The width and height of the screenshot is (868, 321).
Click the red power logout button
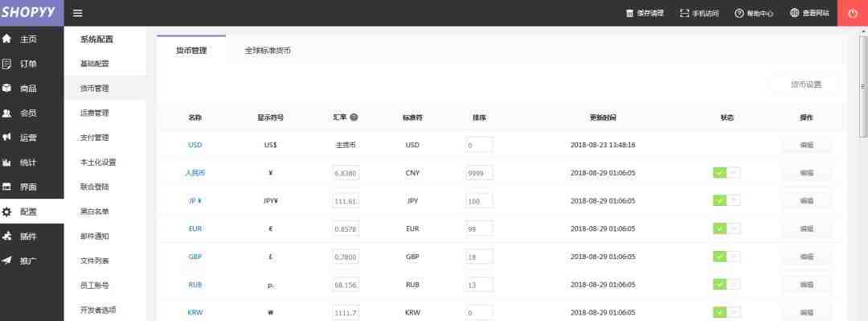(853, 14)
